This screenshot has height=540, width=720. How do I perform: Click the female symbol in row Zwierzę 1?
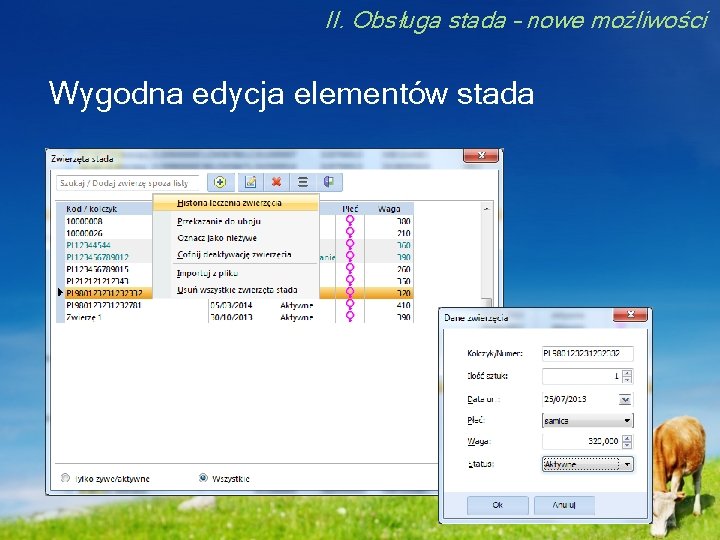[350, 317]
